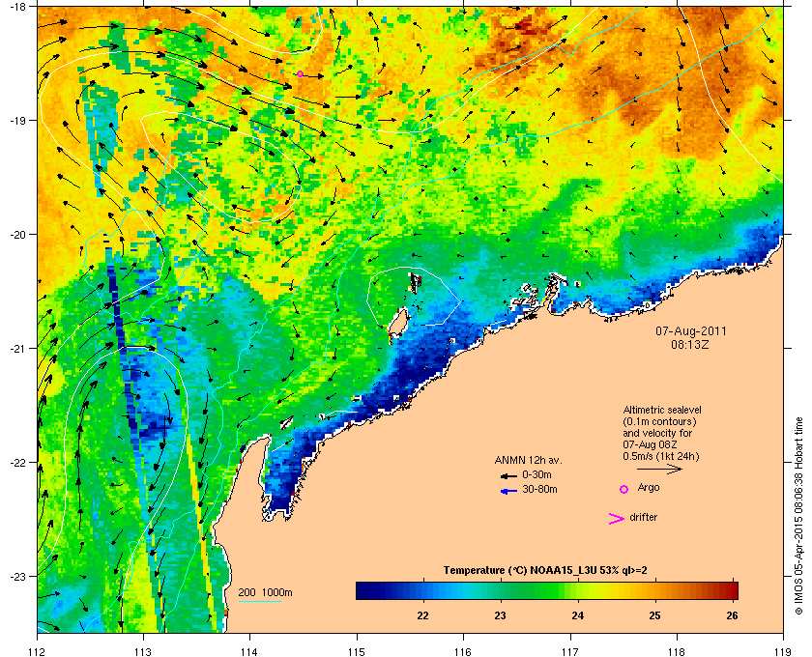Image resolution: width=812 pixels, height=657 pixels.
Task: Click the magenta drifter arrowhead in the legend
Action: point(617,519)
